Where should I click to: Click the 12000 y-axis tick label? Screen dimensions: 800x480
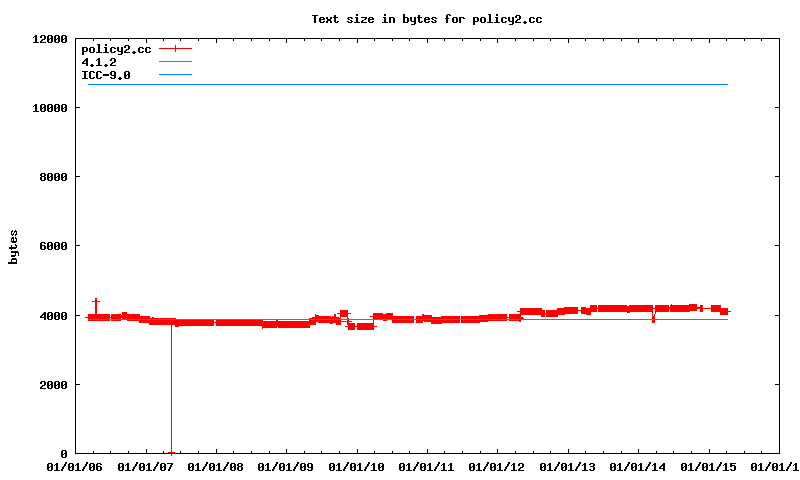coord(49,39)
